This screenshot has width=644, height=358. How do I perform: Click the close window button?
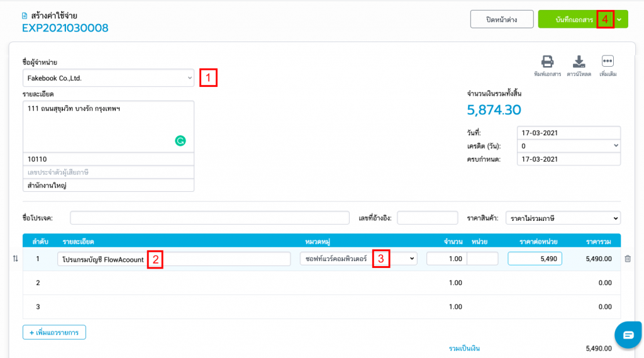(501, 20)
